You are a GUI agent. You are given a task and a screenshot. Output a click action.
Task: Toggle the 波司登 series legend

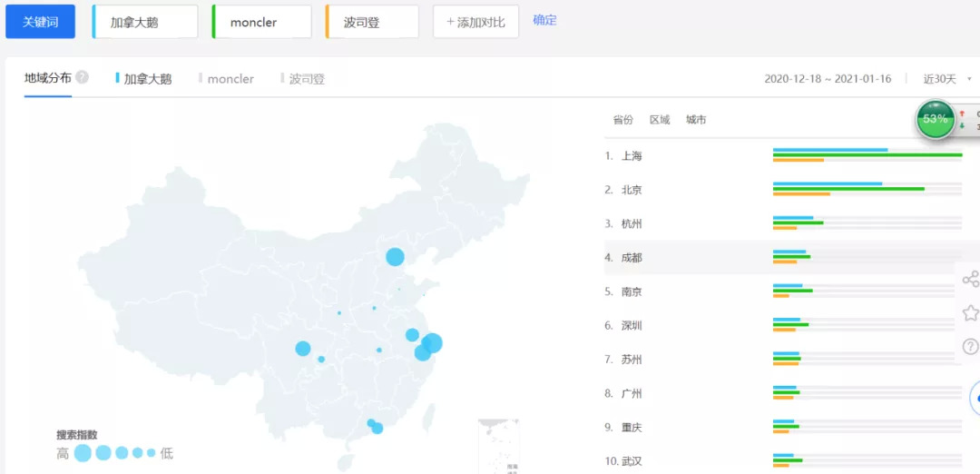(x=303, y=79)
